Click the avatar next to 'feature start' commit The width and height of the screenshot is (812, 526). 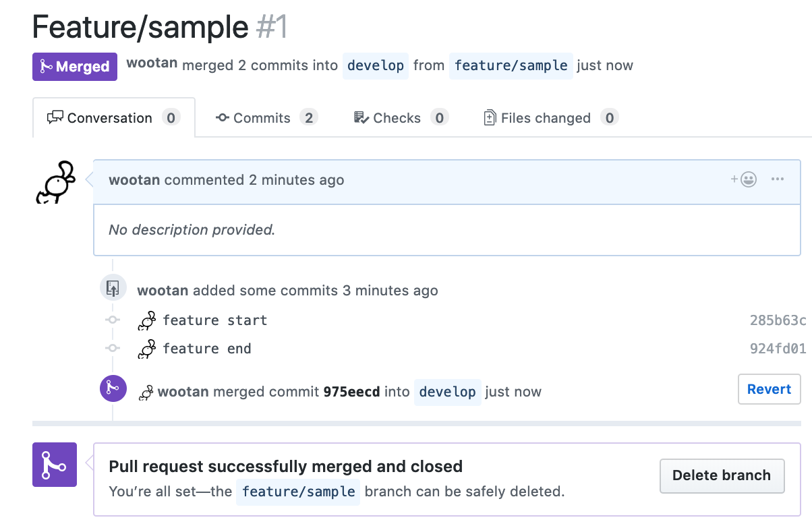tap(147, 320)
